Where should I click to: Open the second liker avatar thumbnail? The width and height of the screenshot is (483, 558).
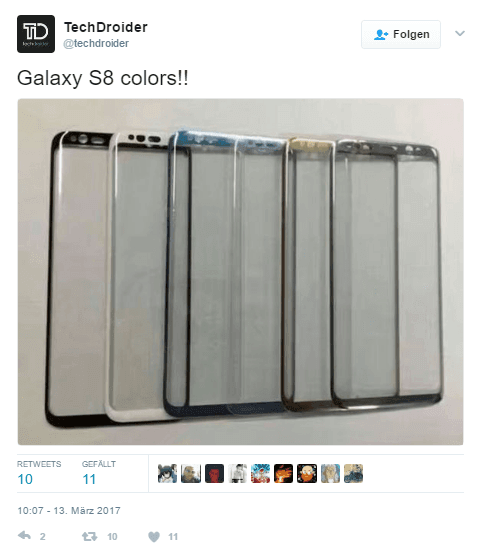(x=191, y=473)
